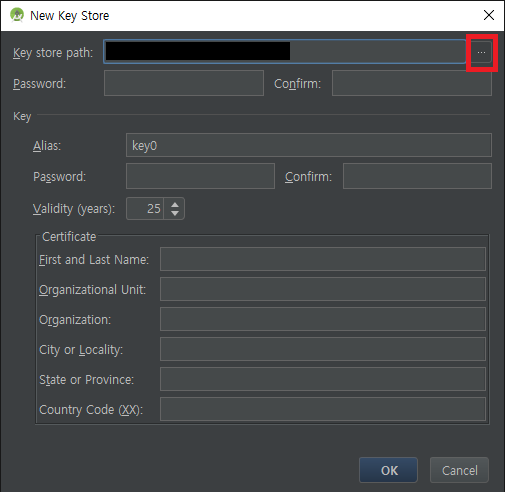Click the Key section Password field
505x492 pixels.
(200, 176)
